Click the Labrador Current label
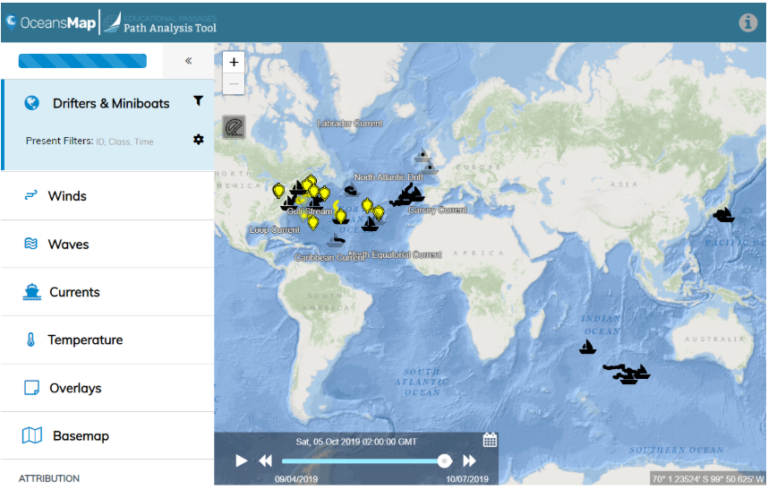Image resolution: width=768 pixels, height=490 pixels. coord(350,123)
